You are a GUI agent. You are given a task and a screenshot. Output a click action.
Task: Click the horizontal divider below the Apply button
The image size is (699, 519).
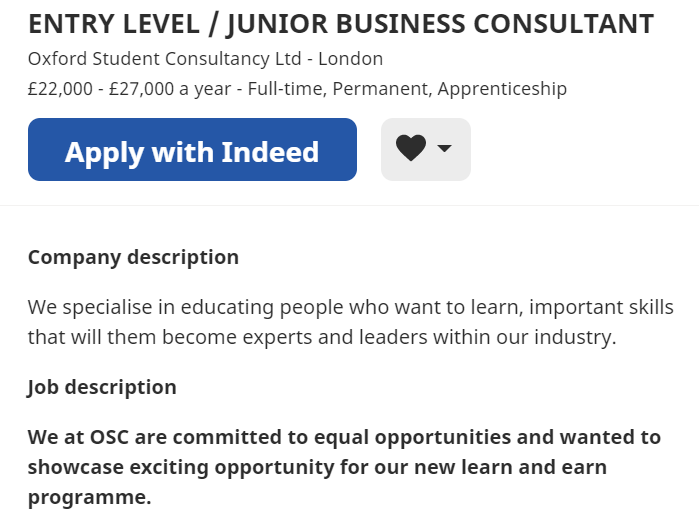350,206
